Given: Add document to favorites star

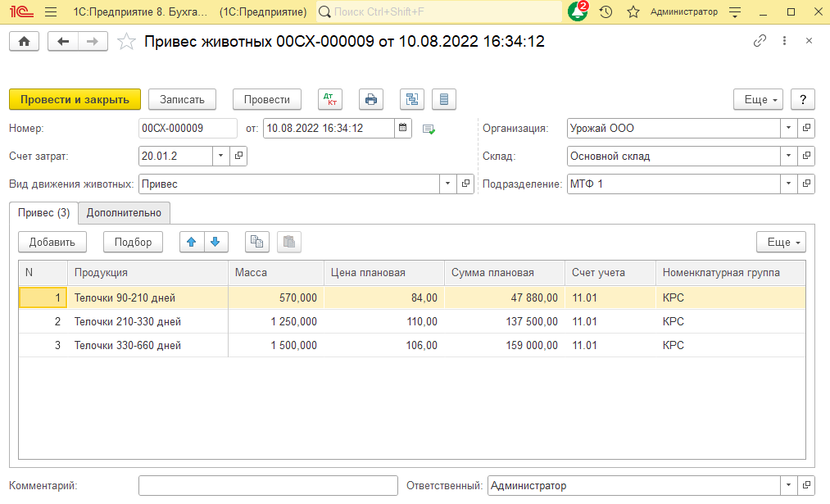Looking at the screenshot, I should click(126, 42).
